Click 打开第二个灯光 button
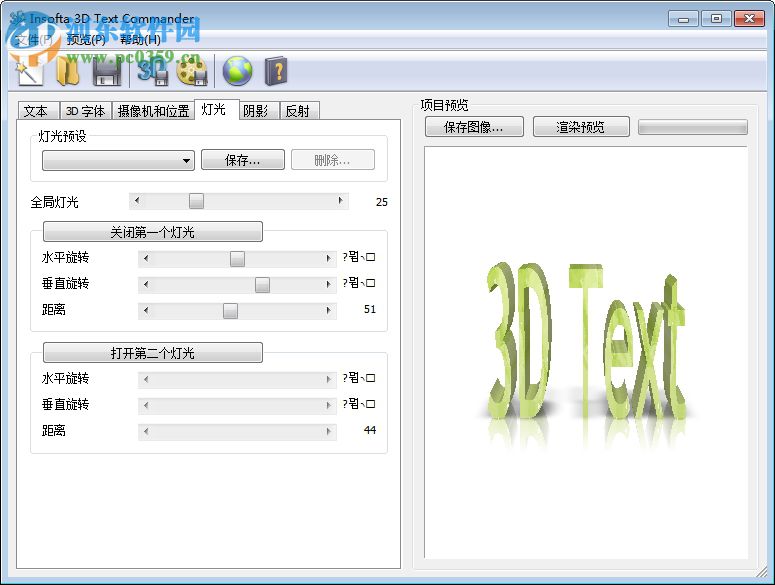The height and width of the screenshot is (585, 775). [153, 353]
